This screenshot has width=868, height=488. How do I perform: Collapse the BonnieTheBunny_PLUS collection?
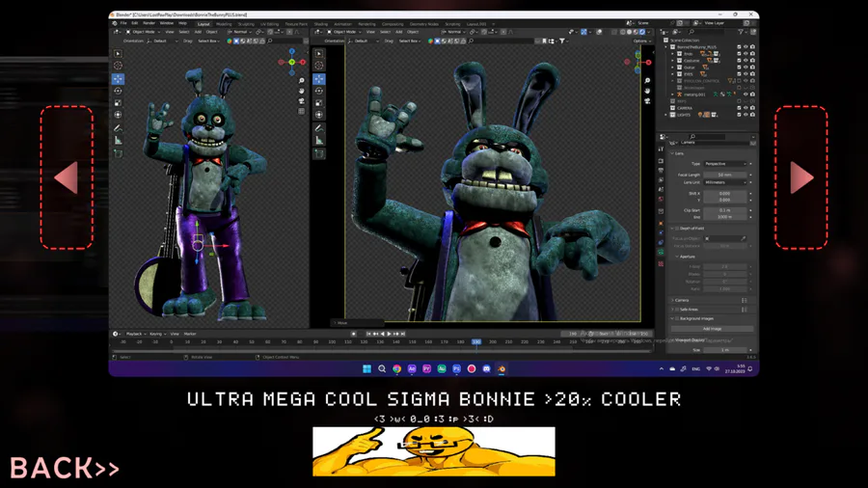click(x=666, y=47)
